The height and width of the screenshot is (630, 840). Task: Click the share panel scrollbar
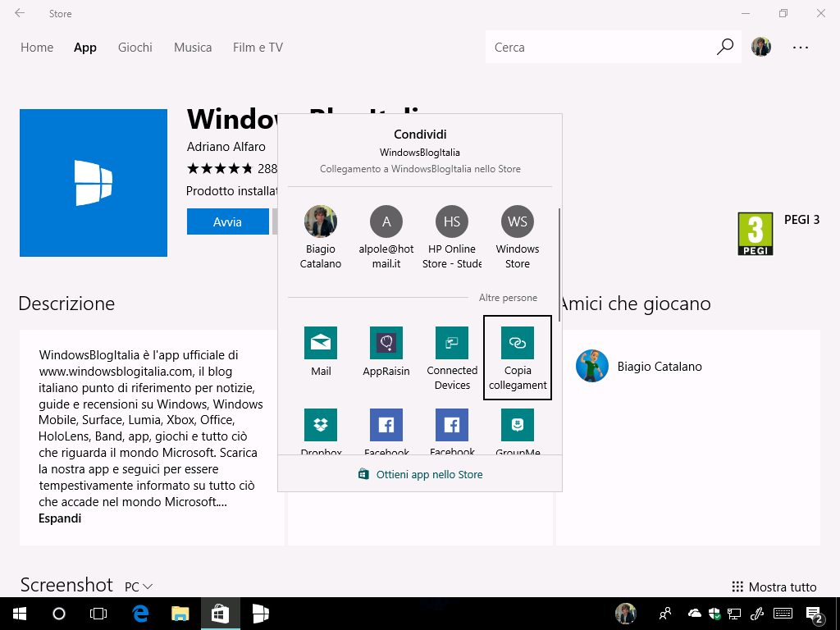[x=559, y=265]
